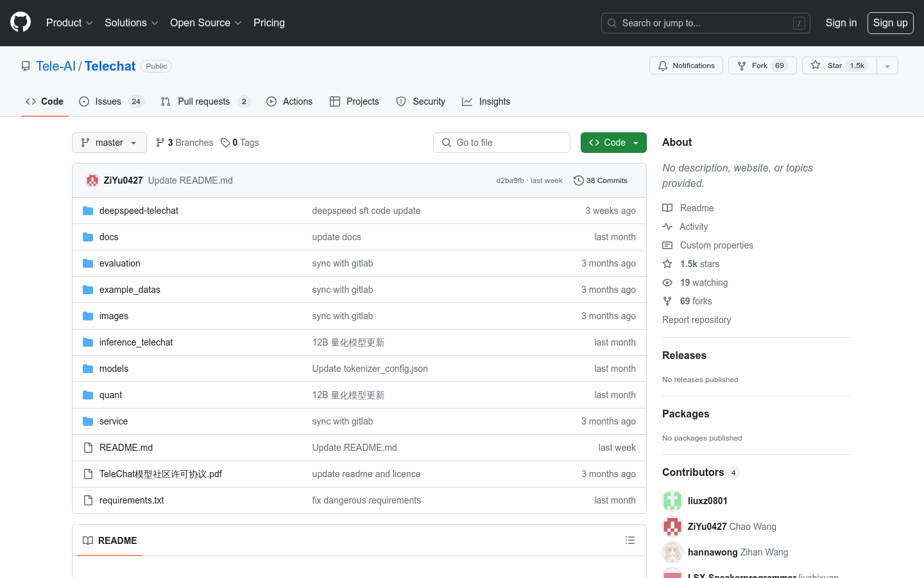Click the service folder icon
Viewport: 924px width, 578px height.
click(88, 421)
